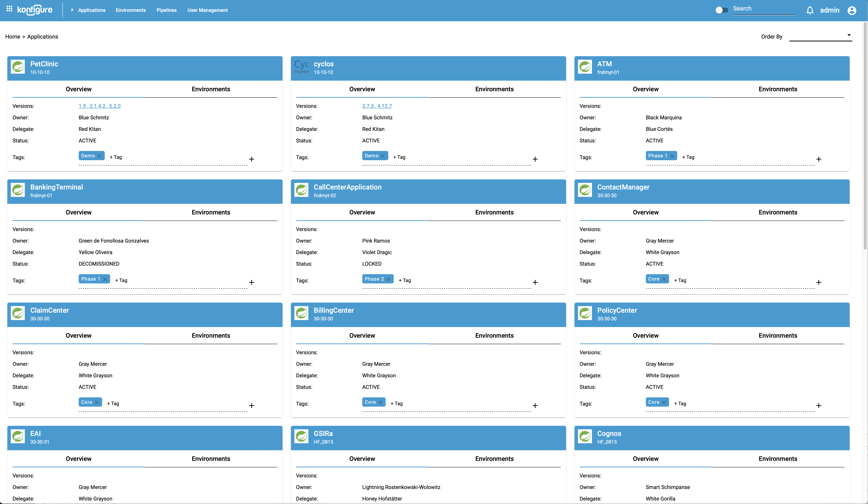Viewport: 868px width, 504px height.
Task: Toggle the switch beside Search
Action: (x=722, y=10)
